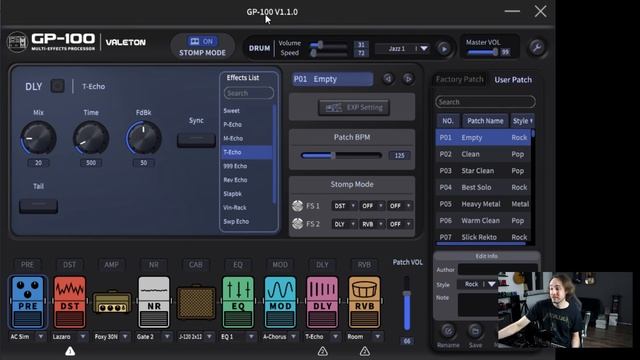Toggle the CAB slot label
Viewport: 640px width, 360px height.
196,264
